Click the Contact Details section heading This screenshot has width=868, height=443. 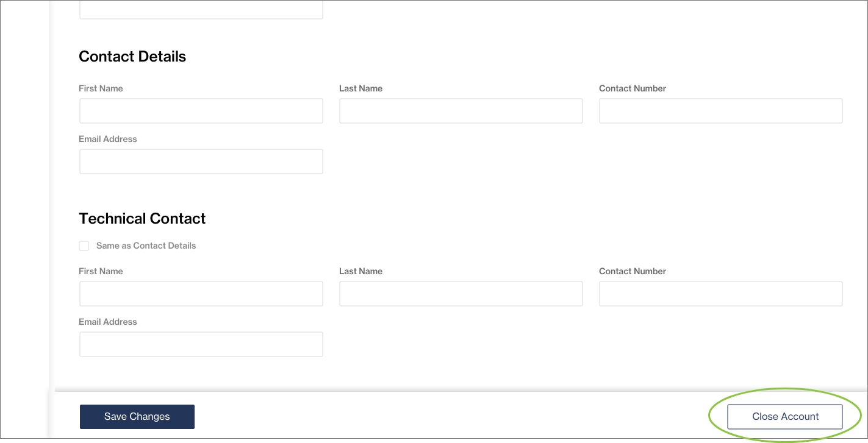(132, 57)
